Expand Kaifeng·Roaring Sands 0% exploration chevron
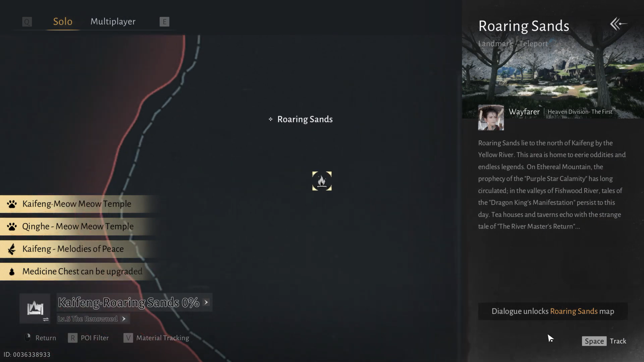The width and height of the screenshot is (644, 362). 206,302
